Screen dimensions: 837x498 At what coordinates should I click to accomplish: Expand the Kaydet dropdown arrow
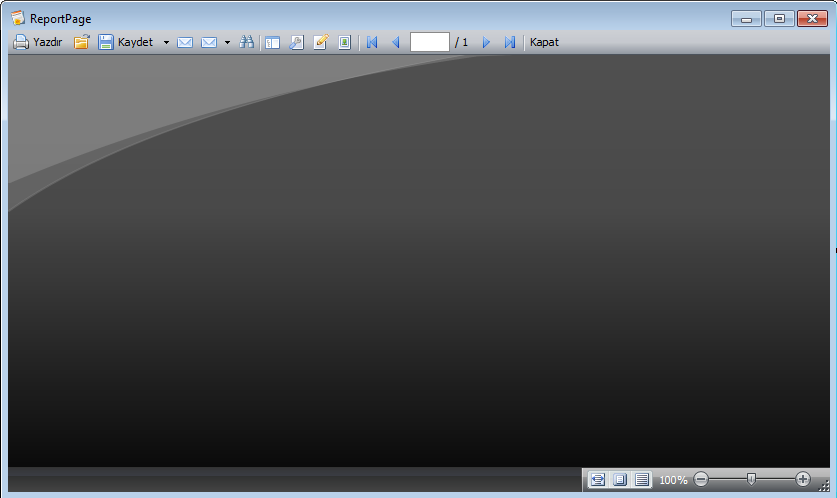click(x=166, y=42)
